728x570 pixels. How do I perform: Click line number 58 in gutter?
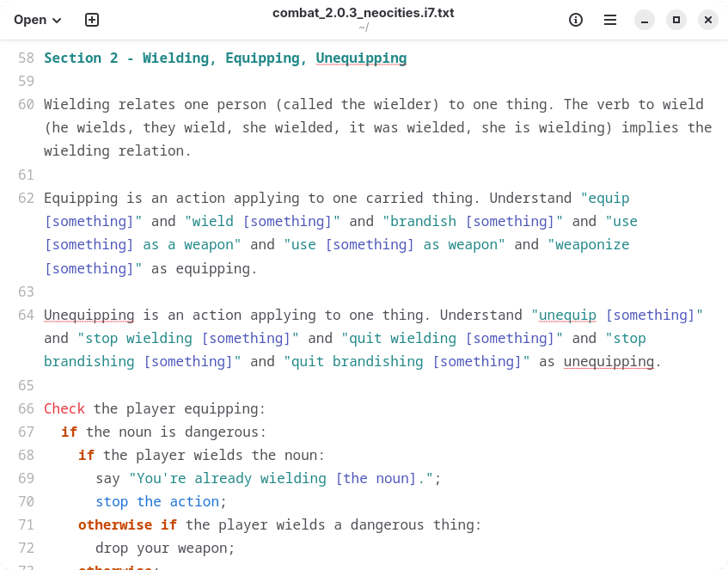click(x=26, y=58)
